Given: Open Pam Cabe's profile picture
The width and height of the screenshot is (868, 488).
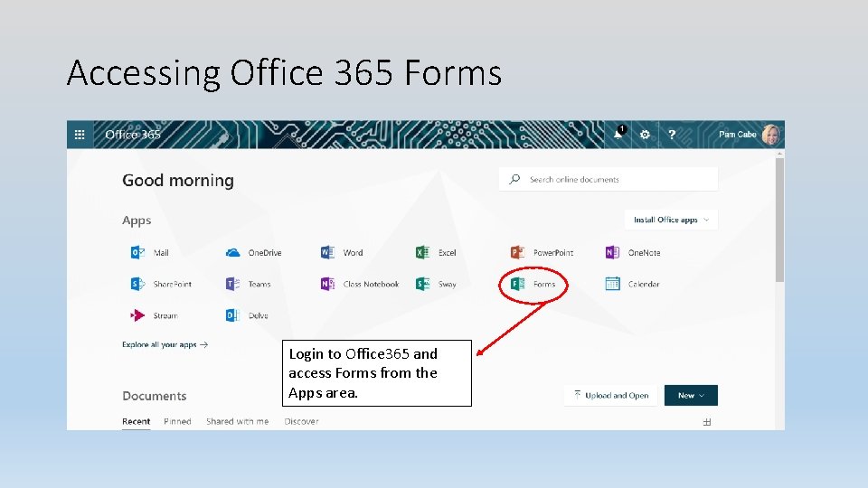Looking at the screenshot, I should (x=770, y=135).
